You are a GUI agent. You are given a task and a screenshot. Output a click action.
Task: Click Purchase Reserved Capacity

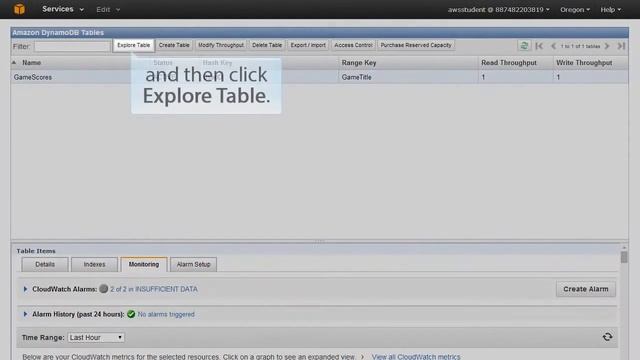coord(416,45)
